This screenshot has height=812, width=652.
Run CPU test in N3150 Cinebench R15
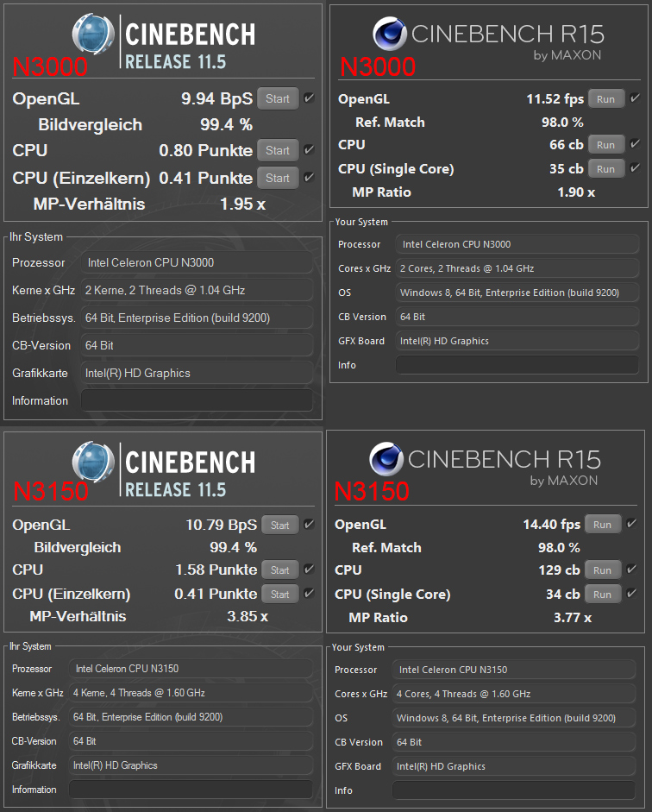[603, 570]
